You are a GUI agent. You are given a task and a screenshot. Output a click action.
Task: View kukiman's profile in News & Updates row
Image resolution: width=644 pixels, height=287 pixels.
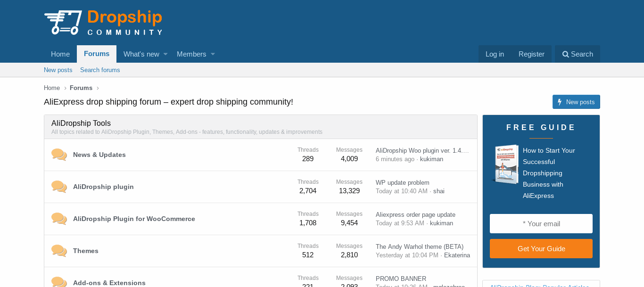pyautogui.click(x=431, y=159)
